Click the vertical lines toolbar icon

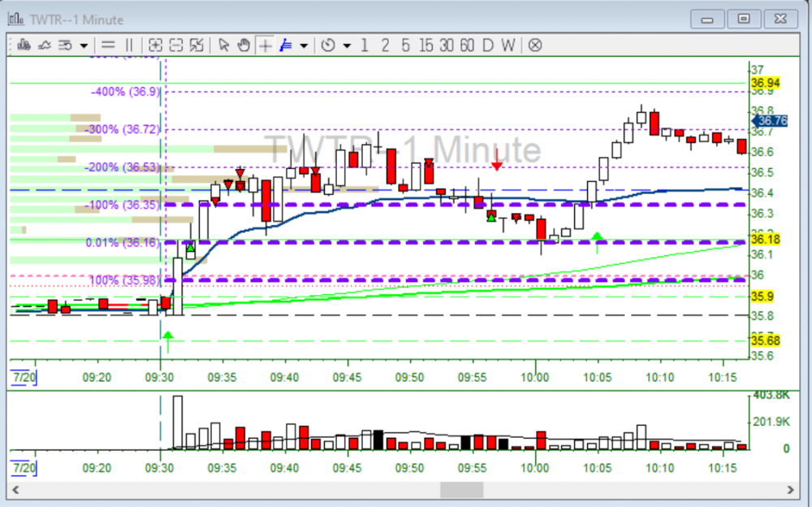tap(128, 45)
